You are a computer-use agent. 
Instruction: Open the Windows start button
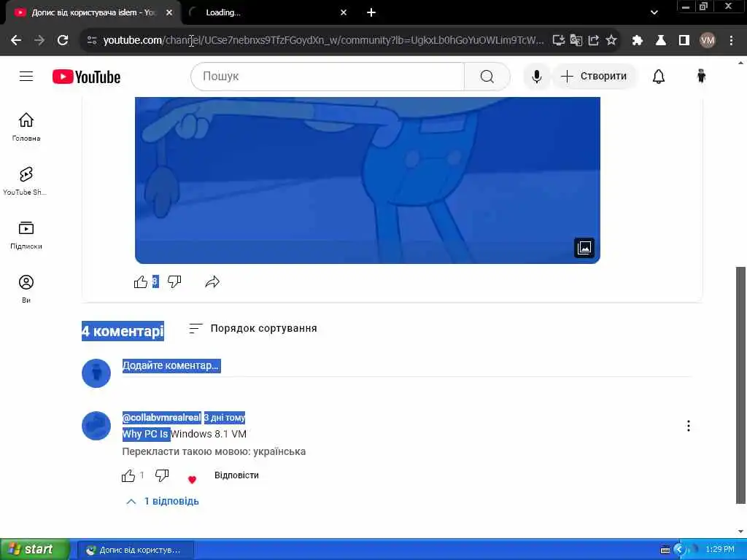click(x=35, y=550)
